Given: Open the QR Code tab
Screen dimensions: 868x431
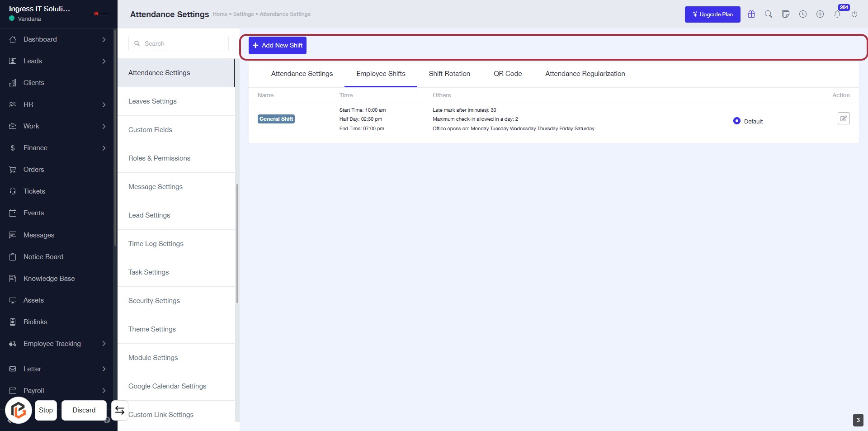Looking at the screenshot, I should (x=508, y=74).
